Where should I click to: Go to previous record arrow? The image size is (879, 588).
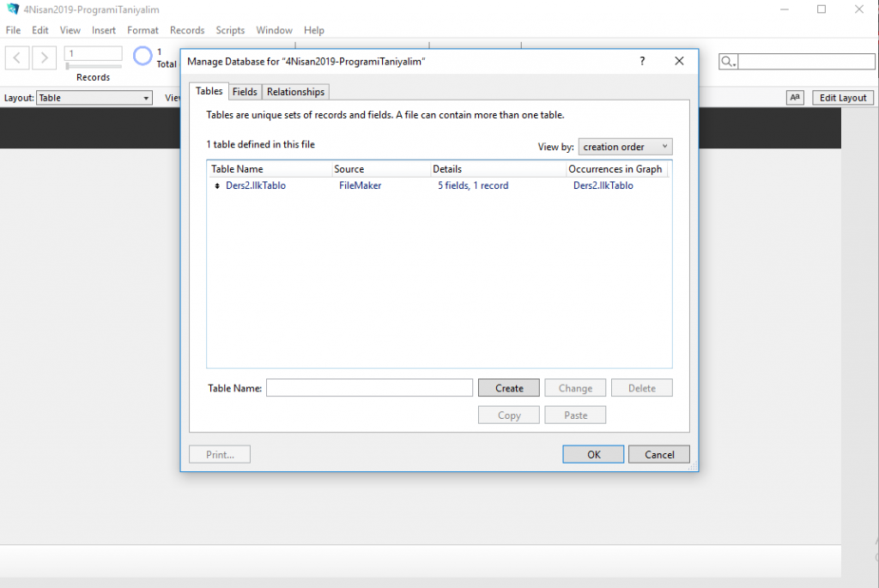point(17,58)
